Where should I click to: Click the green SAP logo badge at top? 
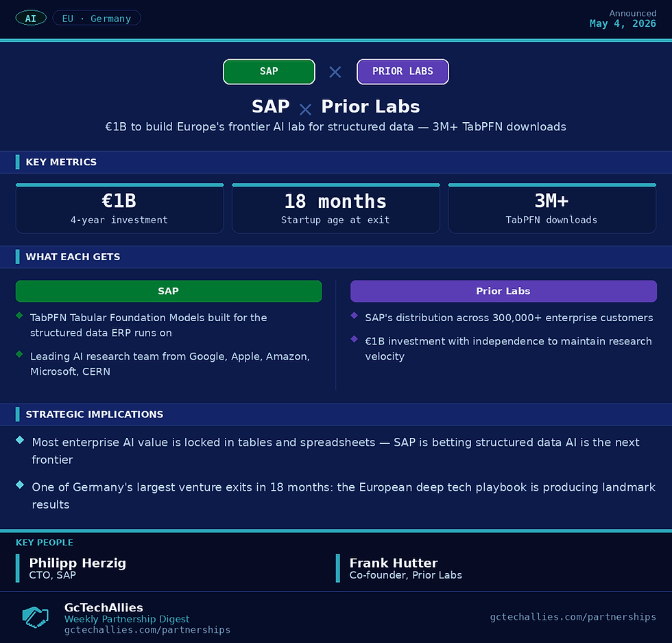pos(269,71)
